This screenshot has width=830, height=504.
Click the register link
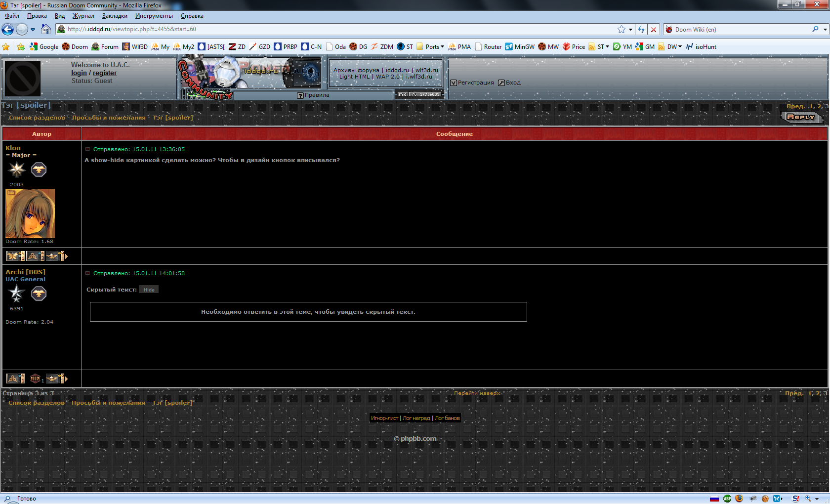point(105,73)
